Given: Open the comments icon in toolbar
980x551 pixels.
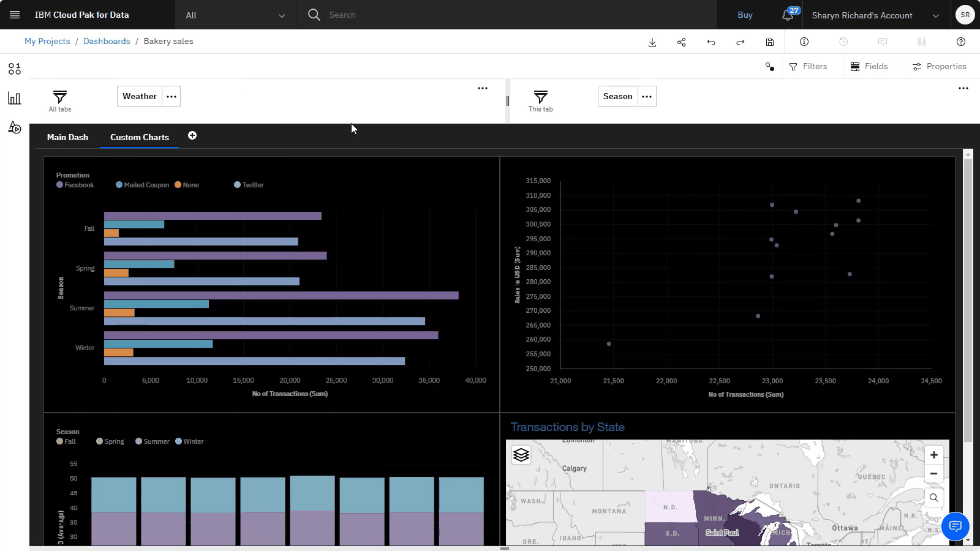Looking at the screenshot, I should [x=883, y=42].
